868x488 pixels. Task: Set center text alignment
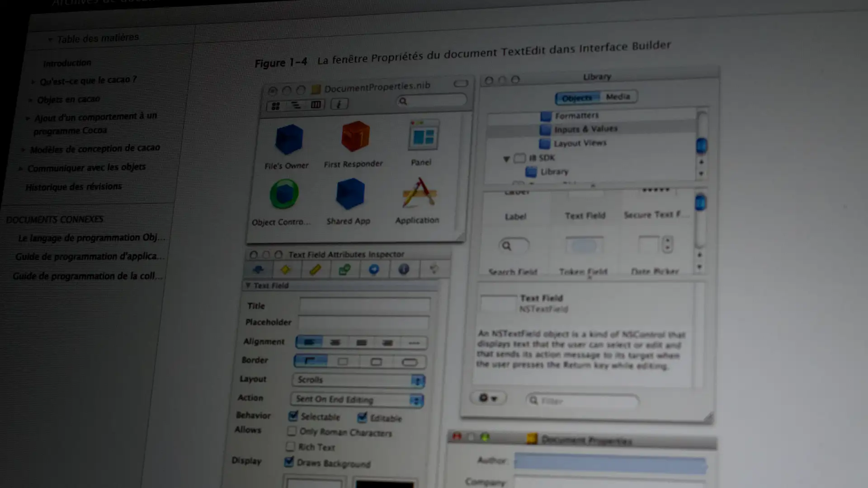click(x=335, y=343)
